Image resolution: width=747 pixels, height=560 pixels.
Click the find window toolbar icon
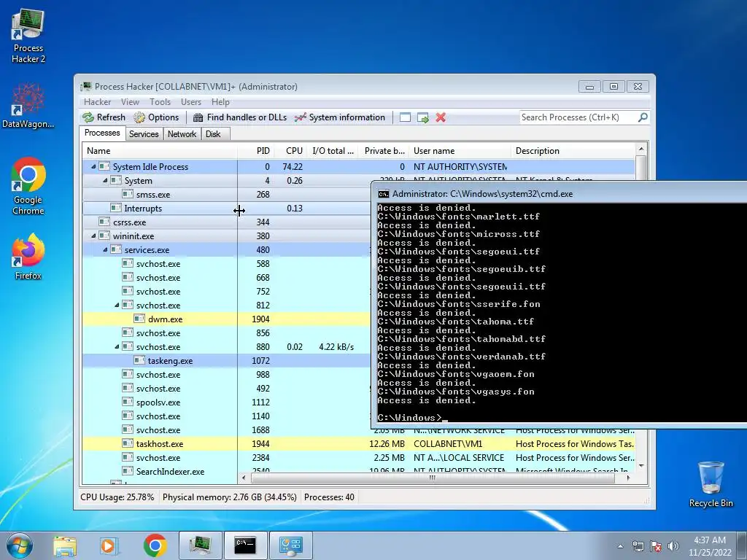pos(405,117)
